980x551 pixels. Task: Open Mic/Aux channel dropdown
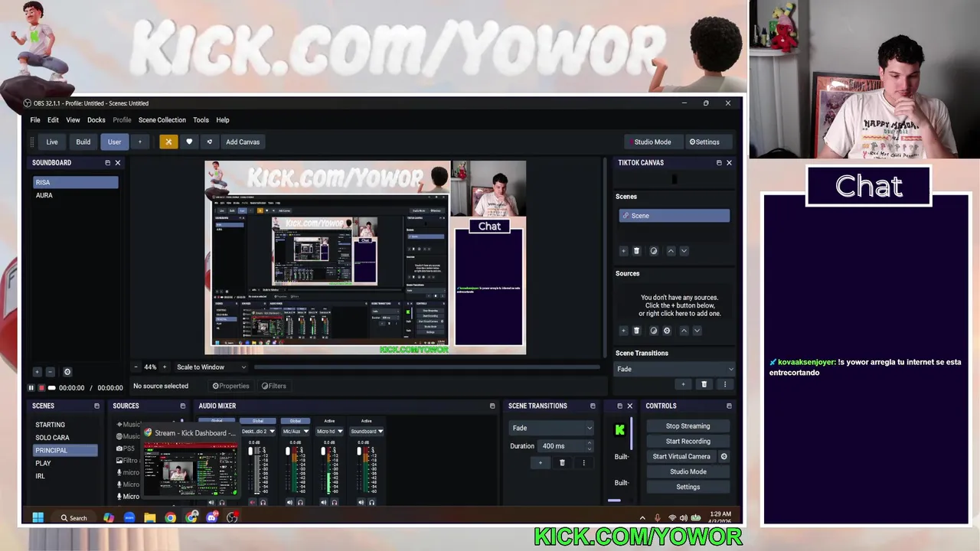(x=295, y=432)
